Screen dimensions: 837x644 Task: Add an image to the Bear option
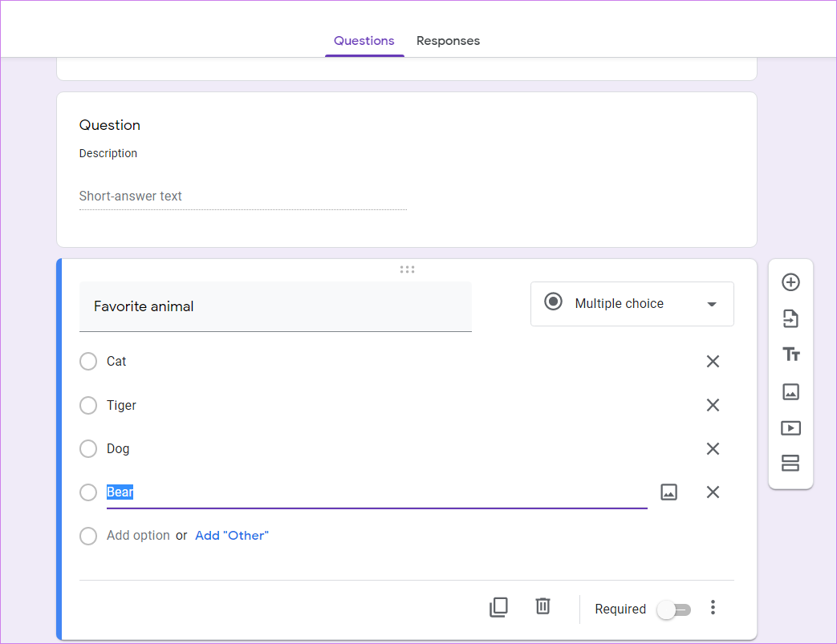669,492
